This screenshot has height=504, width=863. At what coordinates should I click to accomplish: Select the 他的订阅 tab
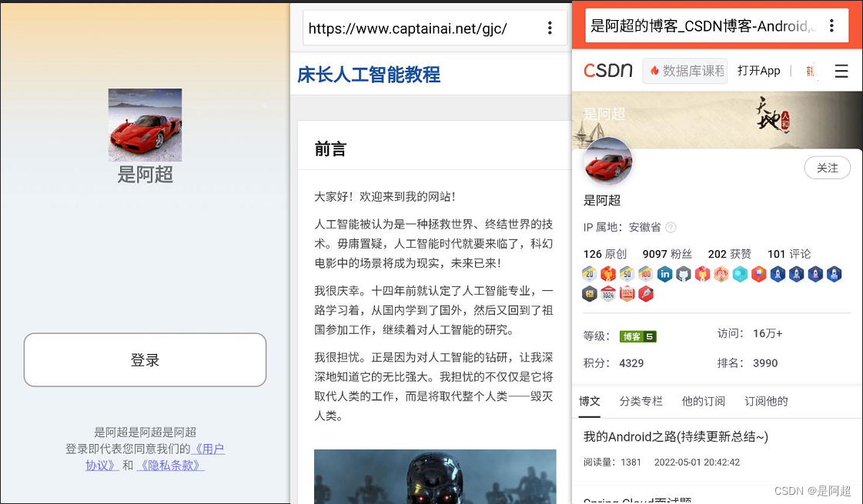tap(703, 401)
